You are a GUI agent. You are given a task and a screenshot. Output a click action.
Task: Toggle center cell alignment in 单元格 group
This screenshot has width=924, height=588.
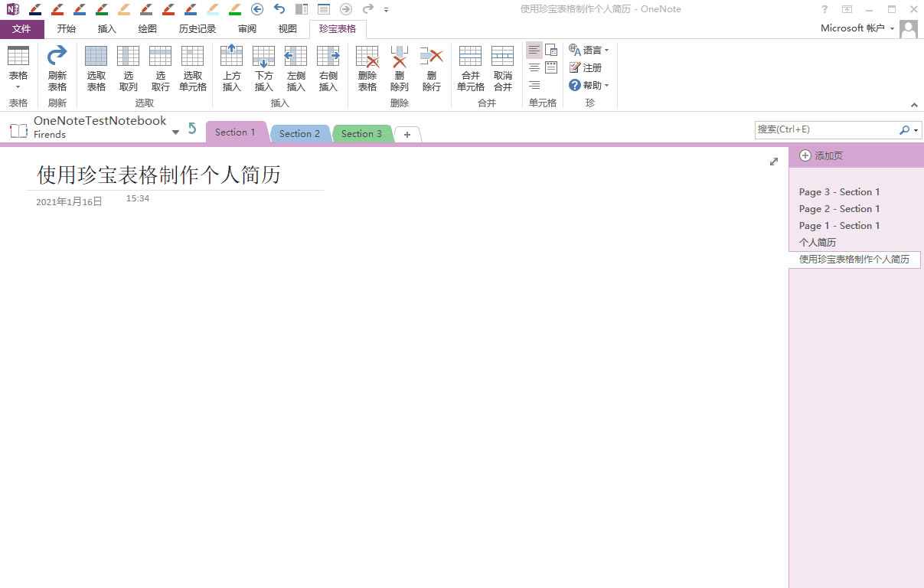[x=534, y=67]
